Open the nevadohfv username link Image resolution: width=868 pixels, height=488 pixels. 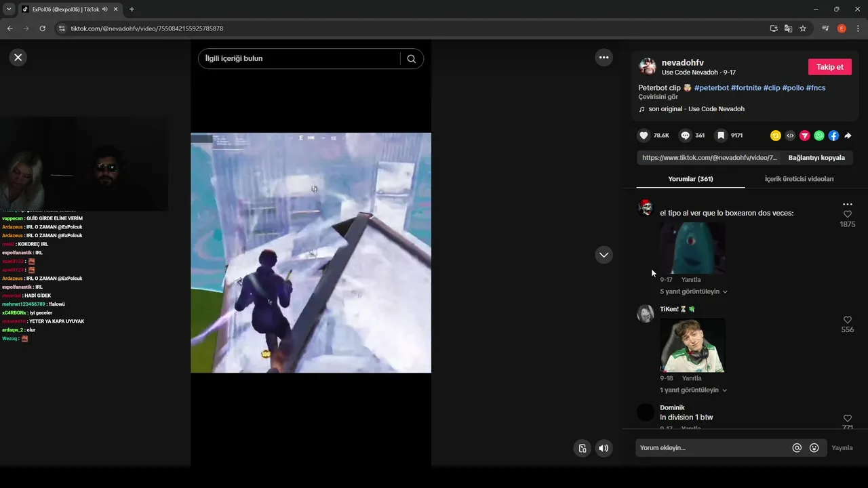tap(682, 62)
